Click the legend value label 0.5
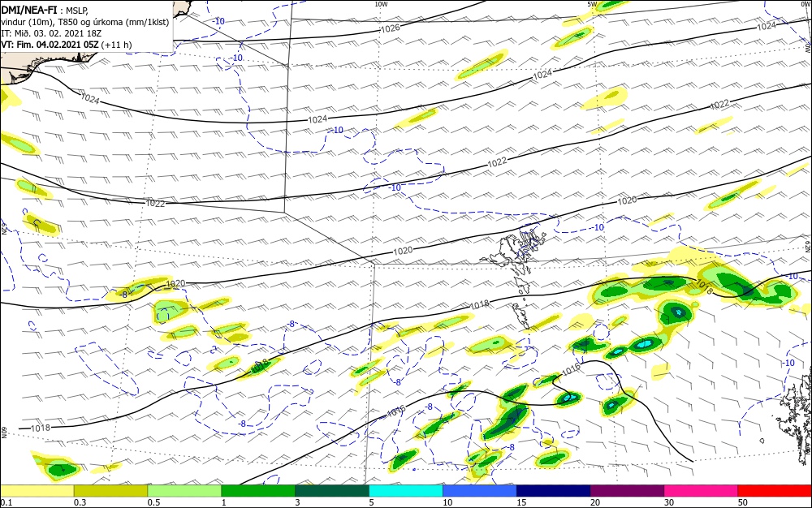Image resolution: width=812 pixels, height=508 pixels. (153, 502)
